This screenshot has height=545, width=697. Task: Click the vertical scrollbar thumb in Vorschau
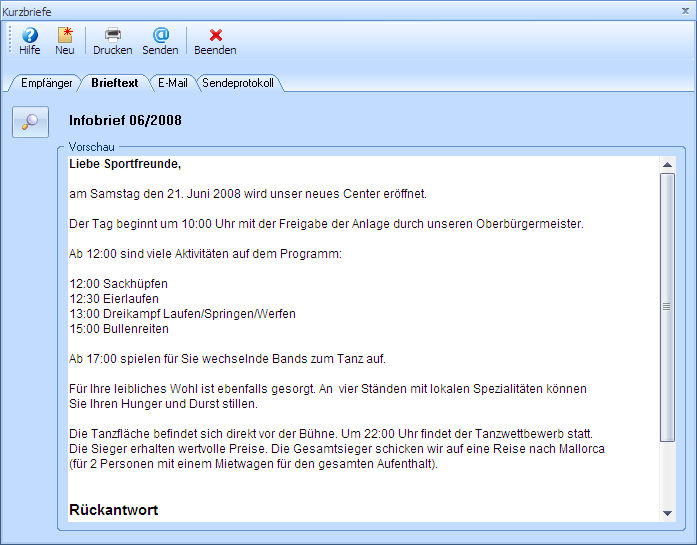667,307
